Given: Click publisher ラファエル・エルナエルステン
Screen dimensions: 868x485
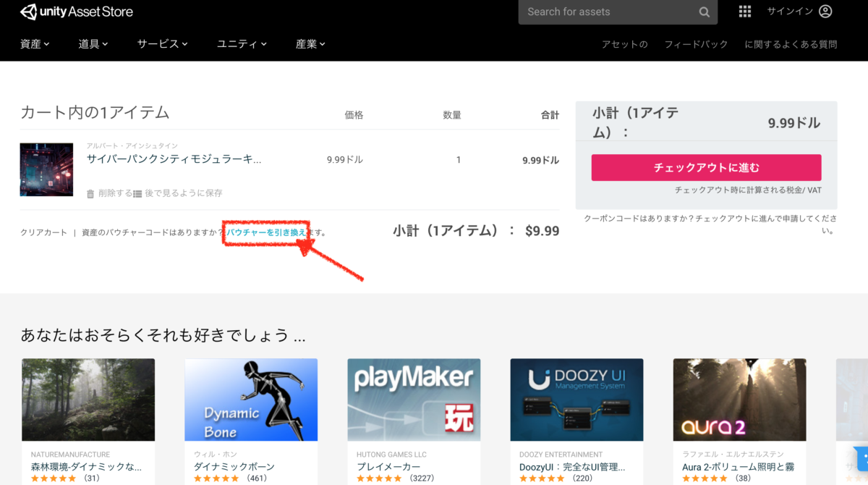Looking at the screenshot, I should pos(732,455).
